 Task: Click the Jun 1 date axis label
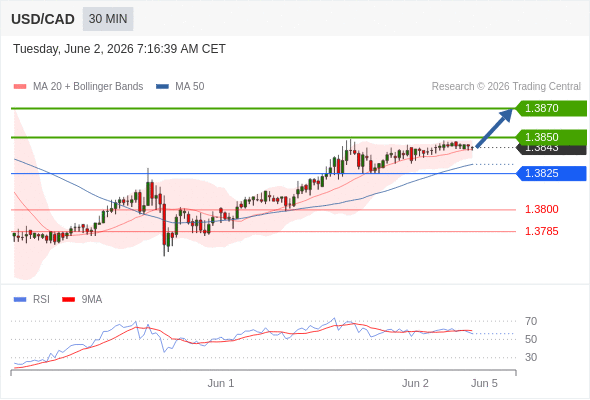point(221,383)
